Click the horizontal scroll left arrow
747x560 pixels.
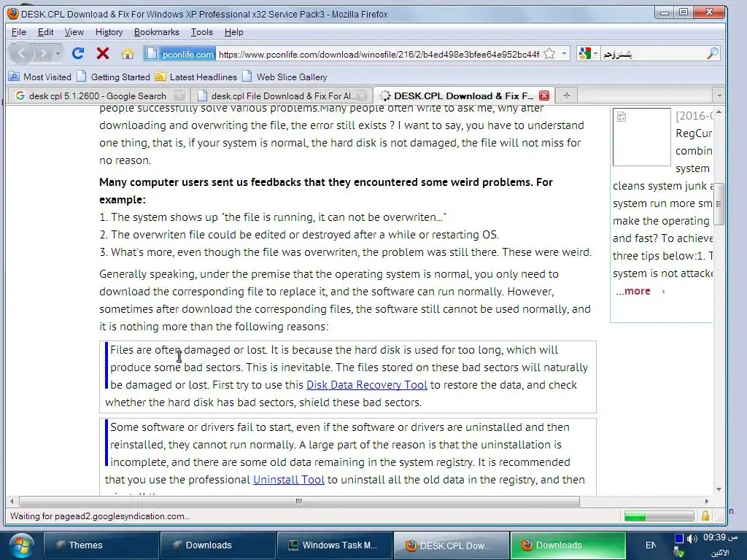pos(12,501)
